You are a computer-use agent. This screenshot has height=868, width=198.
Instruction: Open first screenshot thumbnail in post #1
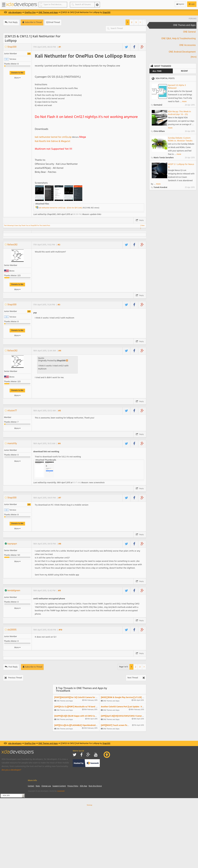(x=39, y=193)
